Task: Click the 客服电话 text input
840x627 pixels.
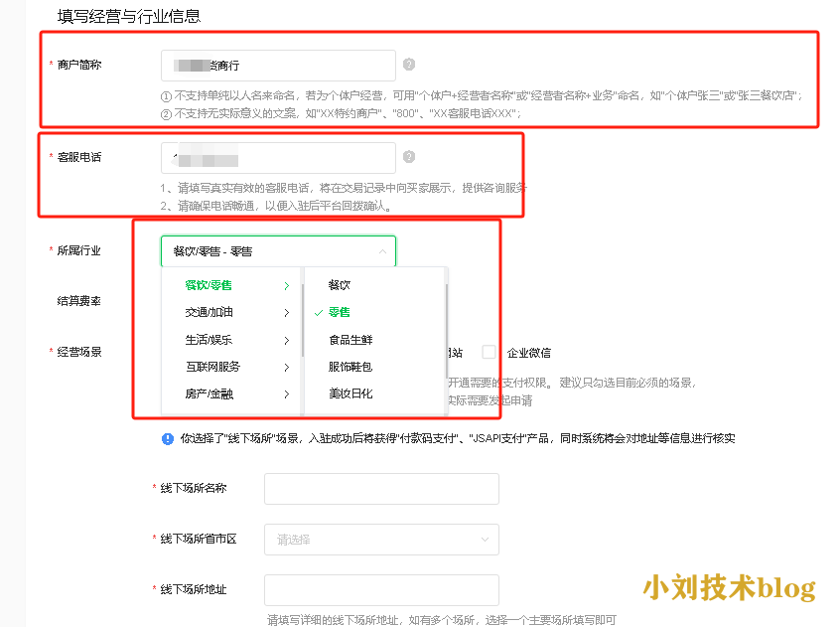Action: pyautogui.click(x=278, y=157)
